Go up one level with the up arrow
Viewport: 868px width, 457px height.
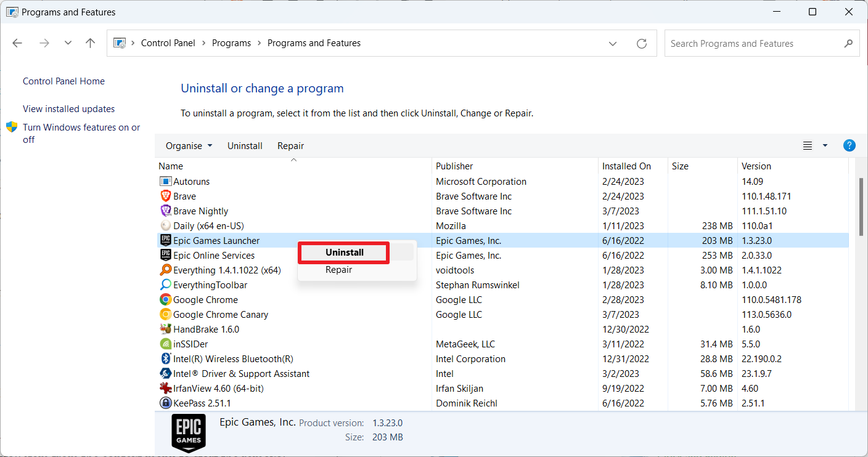[x=91, y=43]
